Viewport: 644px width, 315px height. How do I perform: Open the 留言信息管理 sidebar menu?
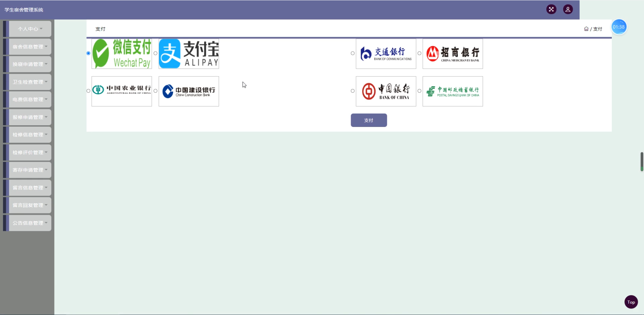click(x=30, y=188)
